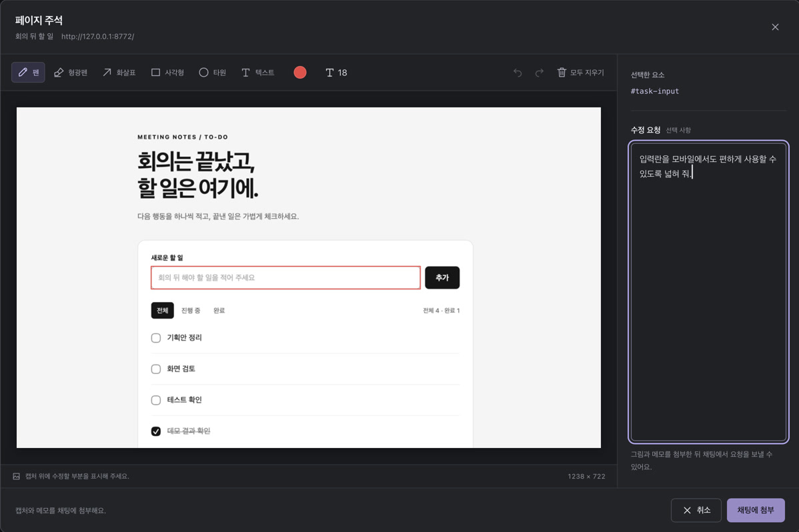
Task: Select the 텍스트 text tool
Action: tap(258, 73)
